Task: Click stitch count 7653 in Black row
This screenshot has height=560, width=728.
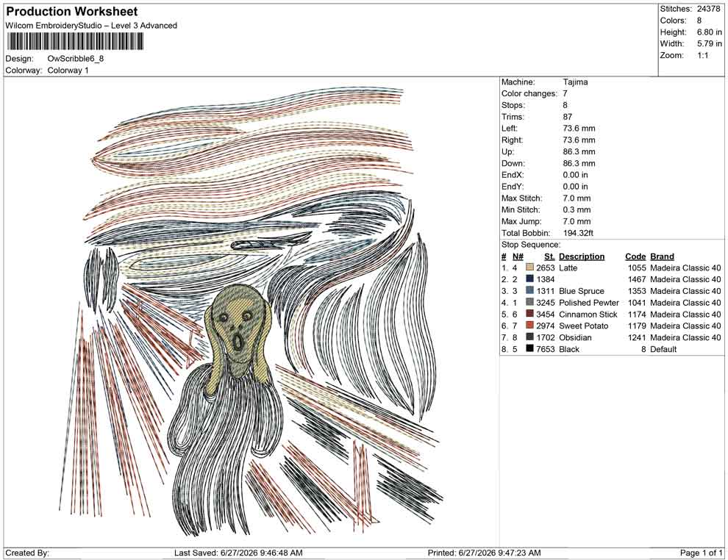Action: pyautogui.click(x=546, y=349)
